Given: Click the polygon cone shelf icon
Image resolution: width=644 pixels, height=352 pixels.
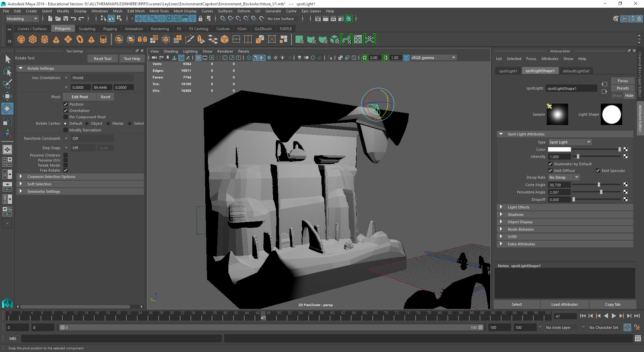Looking at the screenshot, I should tap(56, 39).
